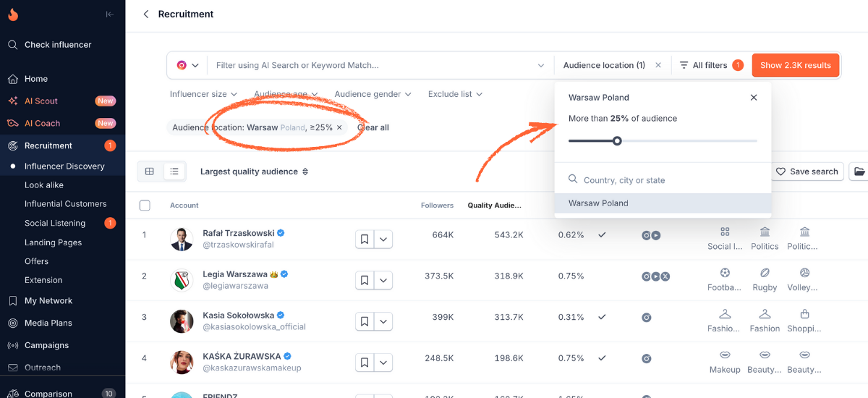The width and height of the screenshot is (868, 398).
Task: Go to Social Listening in the sidebar
Action: (x=55, y=223)
